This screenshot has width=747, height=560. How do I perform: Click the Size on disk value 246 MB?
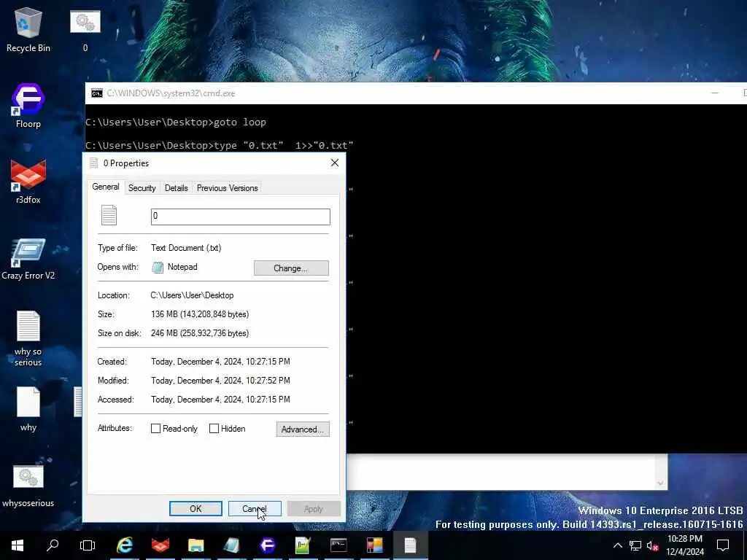click(x=200, y=333)
